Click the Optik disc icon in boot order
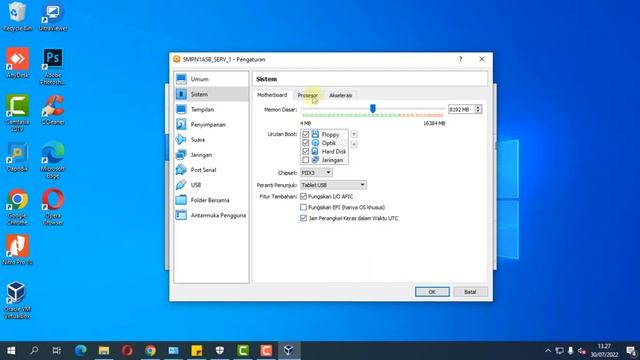Image resolution: width=640 pixels, height=360 pixels. (x=315, y=142)
